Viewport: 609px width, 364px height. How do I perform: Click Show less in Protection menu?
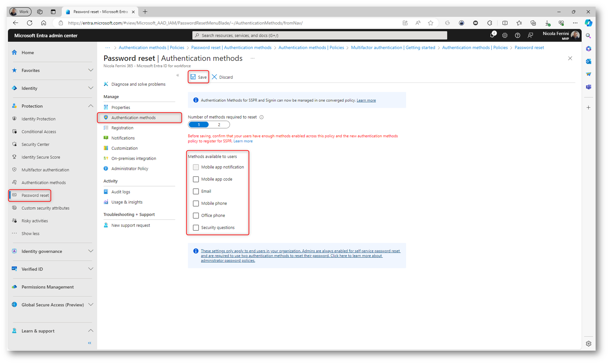click(31, 234)
